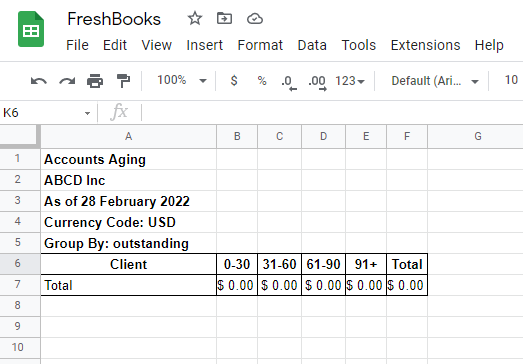Check the cloud save status icon
This screenshot has width=523, height=364.
coord(255,19)
